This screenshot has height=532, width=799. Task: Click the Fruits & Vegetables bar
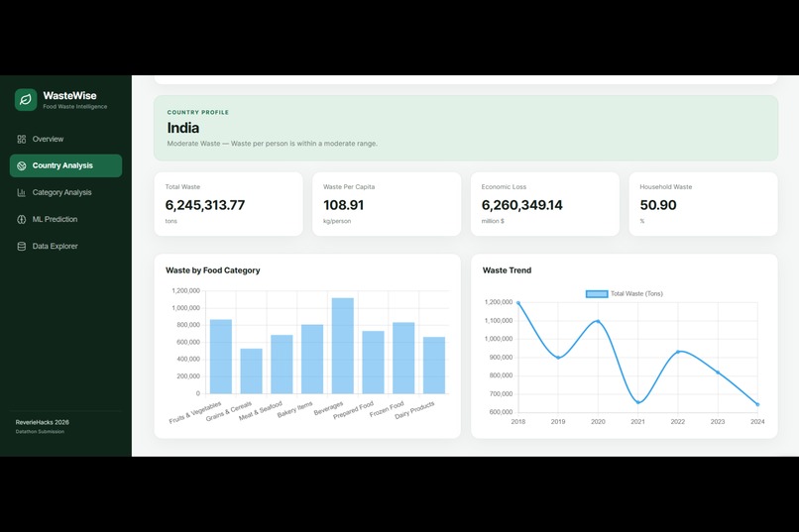221,357
